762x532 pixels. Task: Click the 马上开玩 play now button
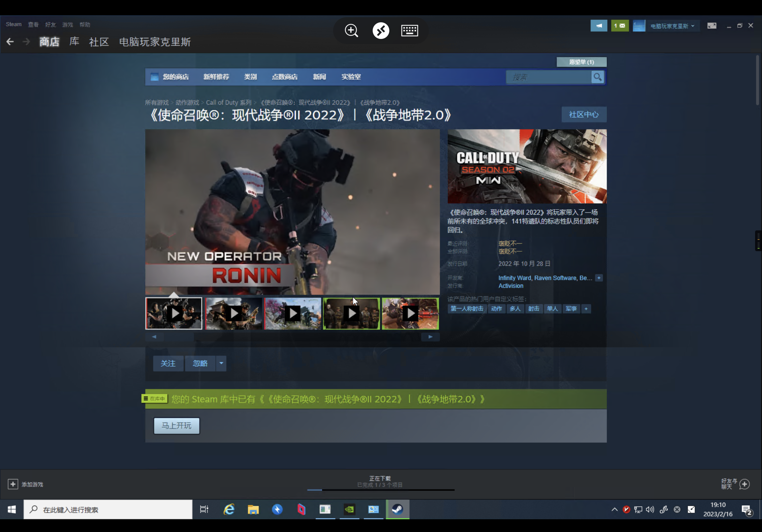[x=176, y=425]
